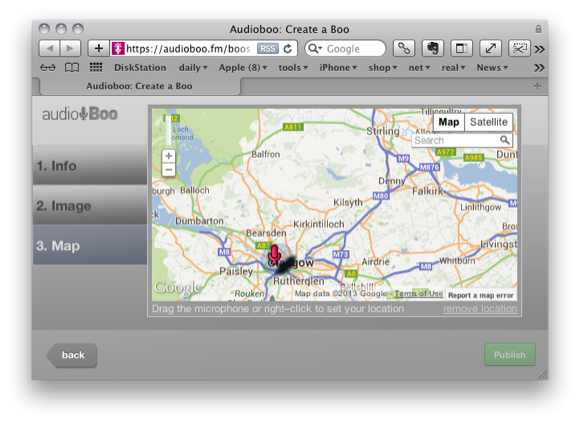Go to step 1. Info

click(x=90, y=165)
